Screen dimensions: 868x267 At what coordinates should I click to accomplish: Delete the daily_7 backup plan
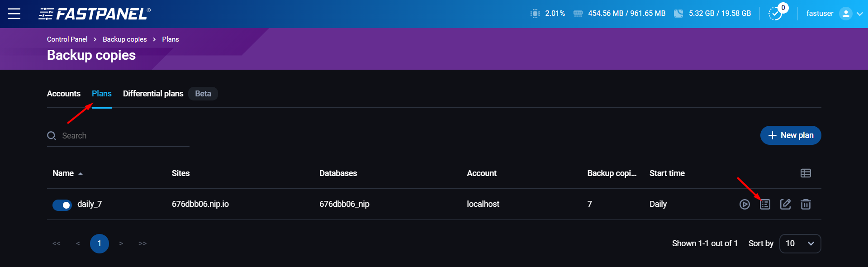click(806, 205)
